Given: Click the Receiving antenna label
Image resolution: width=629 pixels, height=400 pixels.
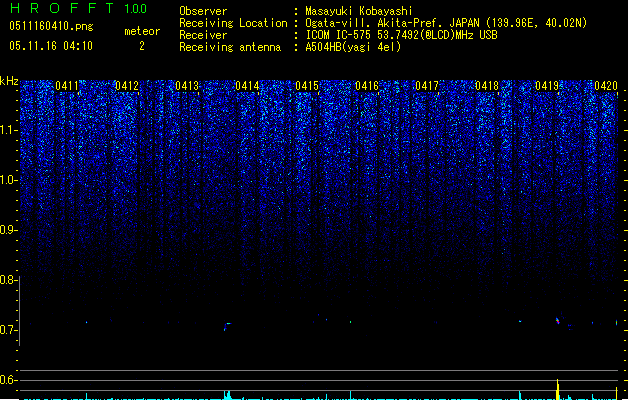Looking at the screenshot, I should point(230,47).
